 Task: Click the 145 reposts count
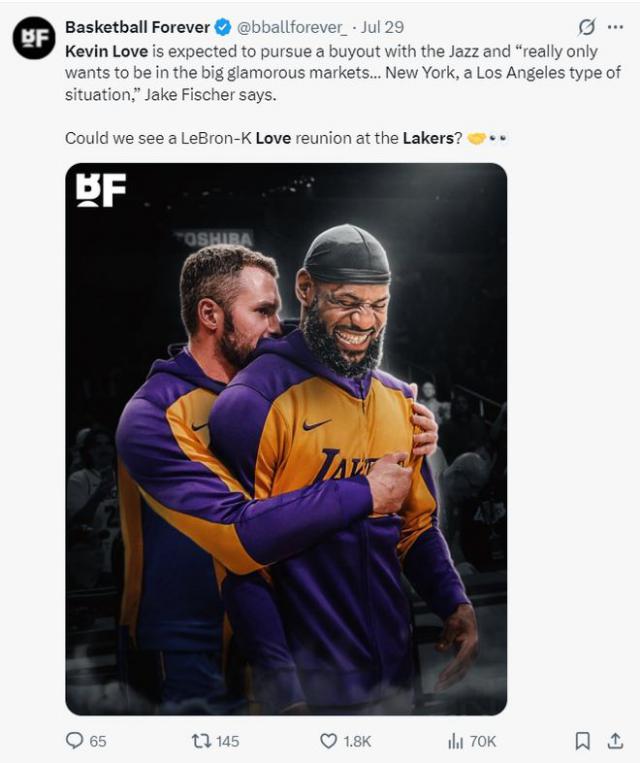click(227, 741)
